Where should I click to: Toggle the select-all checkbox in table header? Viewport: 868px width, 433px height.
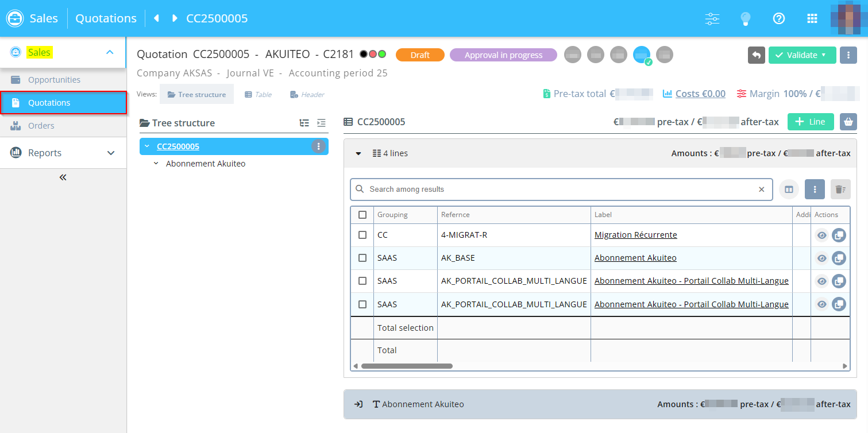(362, 215)
